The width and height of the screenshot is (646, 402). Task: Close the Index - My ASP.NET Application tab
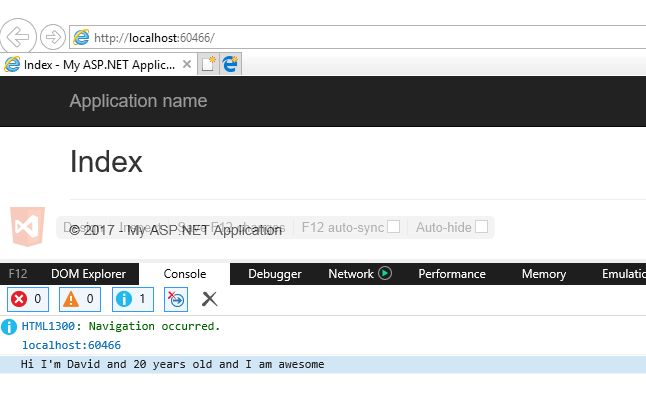(187, 64)
